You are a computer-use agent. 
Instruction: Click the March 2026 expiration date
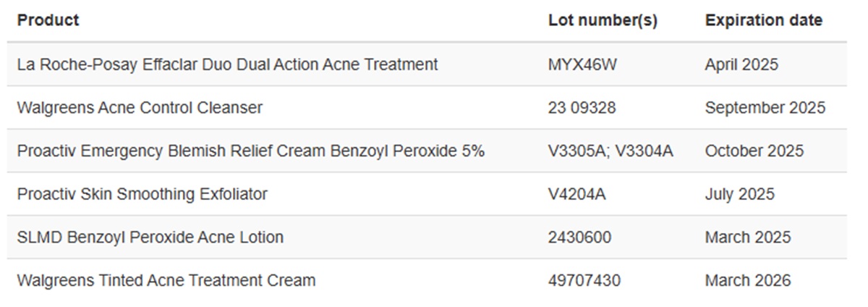(x=748, y=280)
